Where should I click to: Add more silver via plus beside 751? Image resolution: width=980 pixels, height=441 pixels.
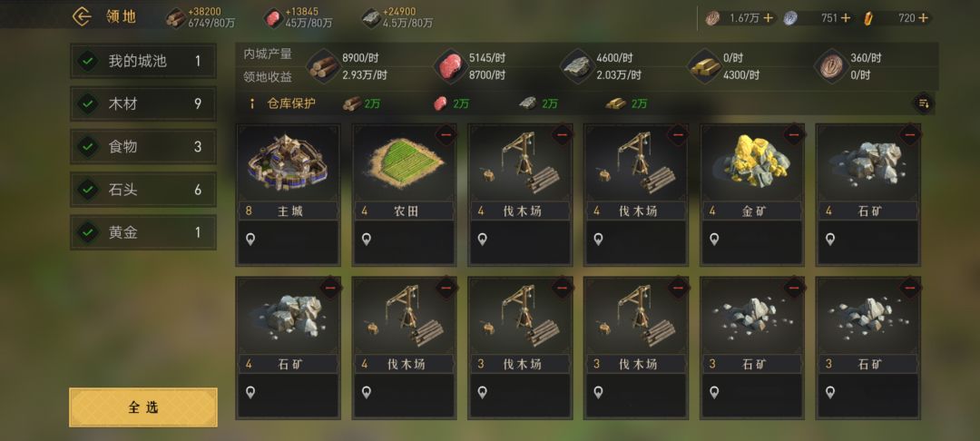click(x=845, y=18)
